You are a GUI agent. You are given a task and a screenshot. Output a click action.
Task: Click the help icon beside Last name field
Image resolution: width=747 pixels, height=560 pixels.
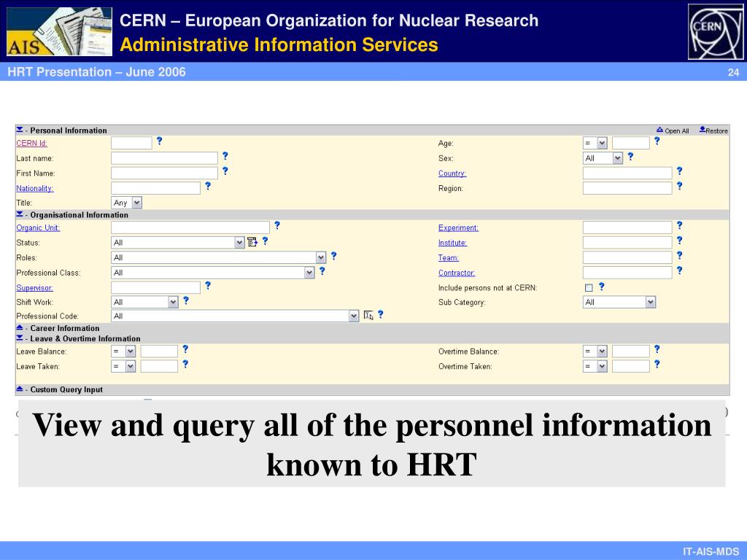click(x=225, y=156)
